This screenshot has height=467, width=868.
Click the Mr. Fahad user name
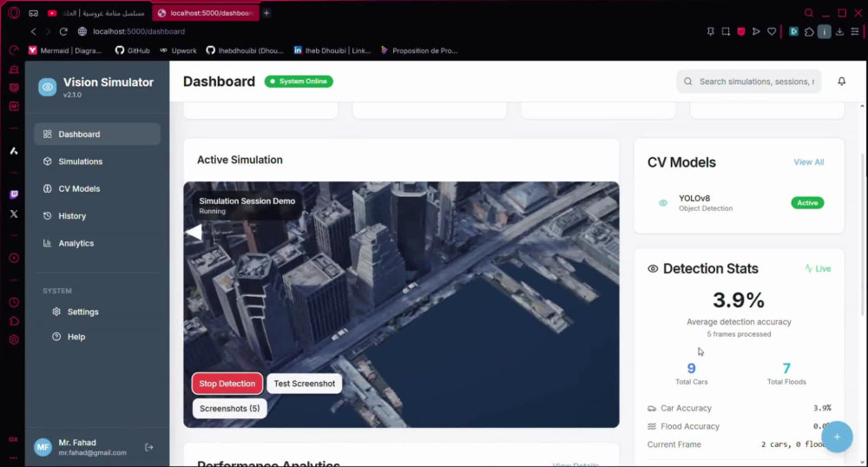[x=77, y=443]
